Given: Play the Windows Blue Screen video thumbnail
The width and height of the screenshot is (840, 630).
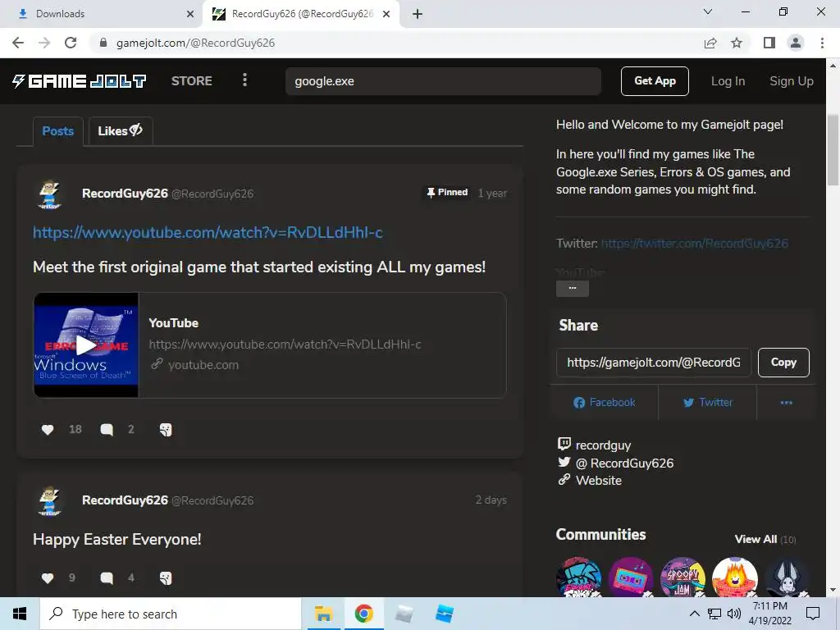Looking at the screenshot, I should coord(86,345).
